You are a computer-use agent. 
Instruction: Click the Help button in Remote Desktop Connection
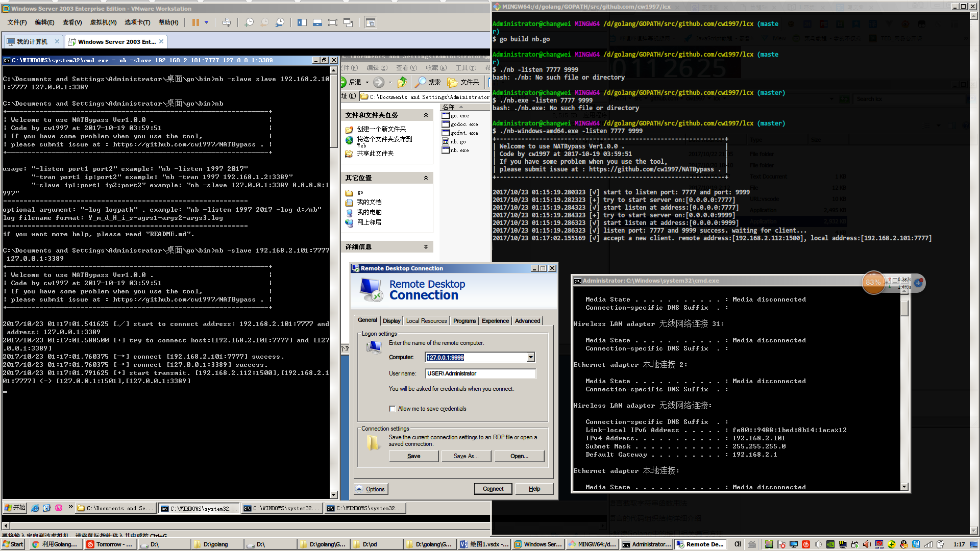pyautogui.click(x=534, y=489)
